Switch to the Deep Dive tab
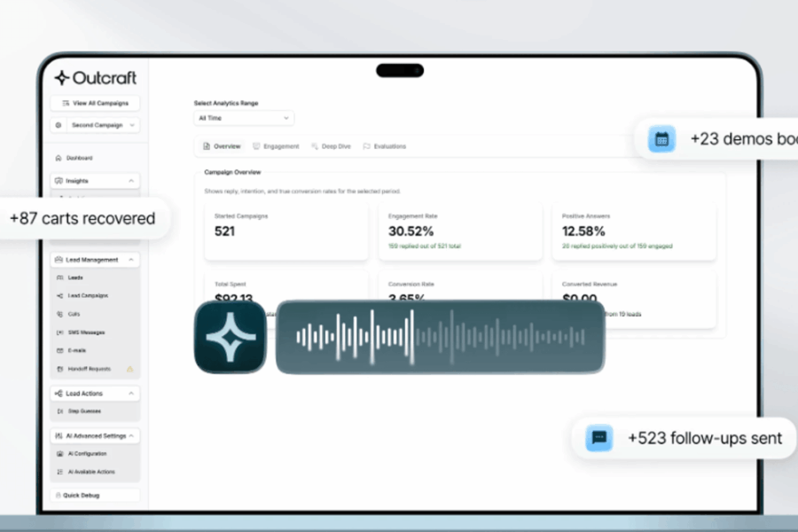798x532 pixels. tap(331, 146)
